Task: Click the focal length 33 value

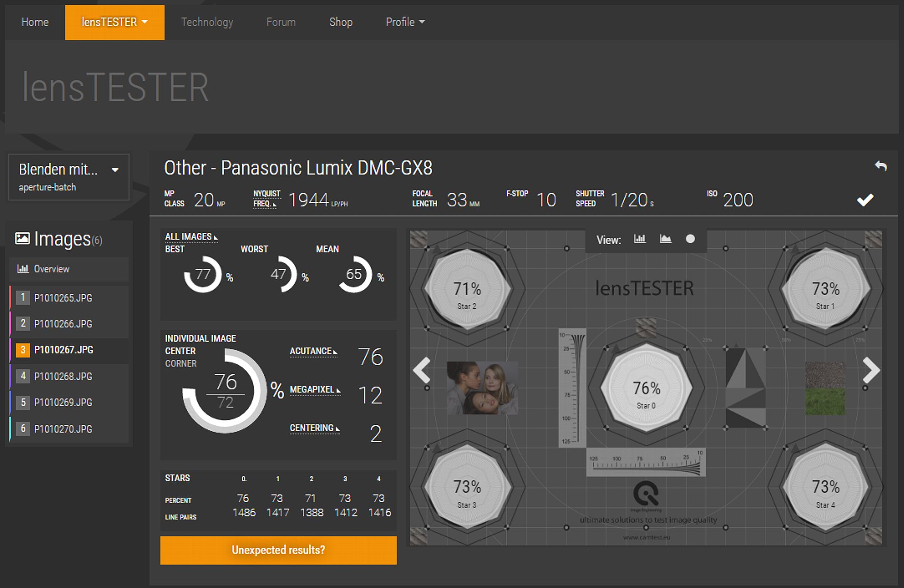Action: (x=457, y=200)
